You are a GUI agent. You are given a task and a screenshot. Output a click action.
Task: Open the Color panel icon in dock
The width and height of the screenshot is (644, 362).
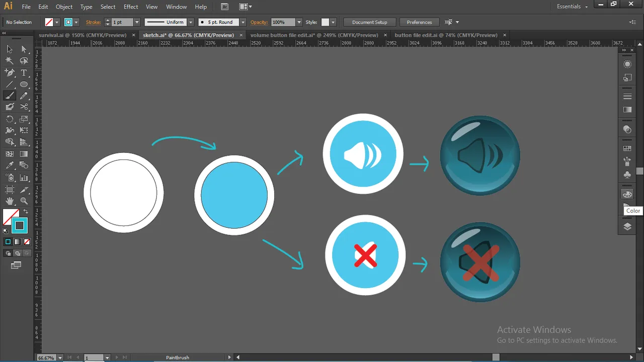click(627, 194)
